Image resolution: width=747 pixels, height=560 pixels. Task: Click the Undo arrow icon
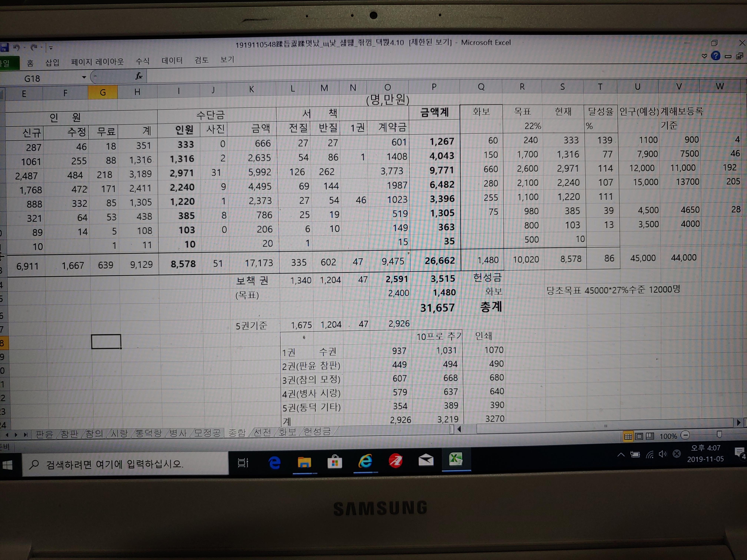pos(16,47)
